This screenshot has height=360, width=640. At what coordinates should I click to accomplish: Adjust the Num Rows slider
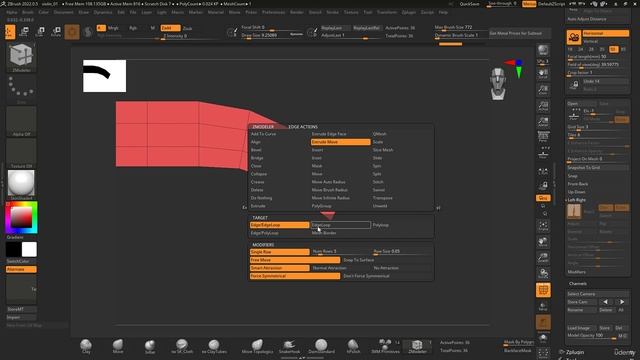click(340, 252)
